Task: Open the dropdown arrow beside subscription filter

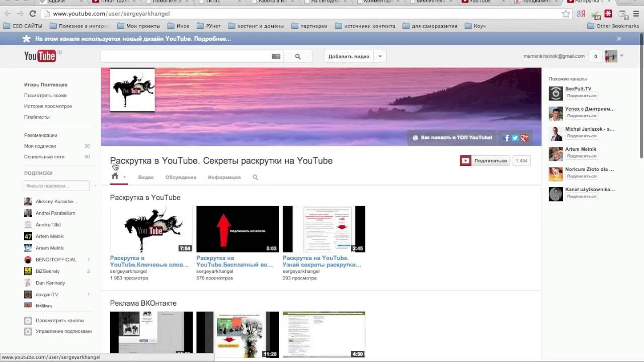Action: coord(95,186)
